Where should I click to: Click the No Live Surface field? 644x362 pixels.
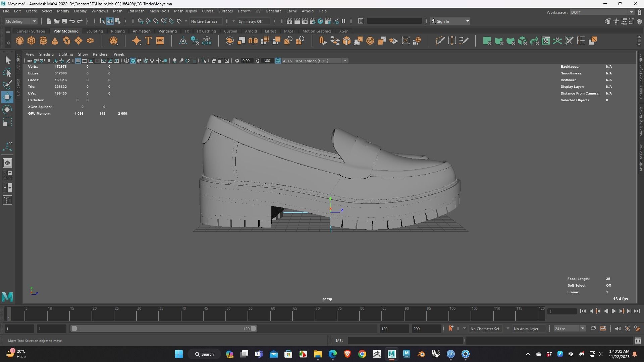pos(205,21)
